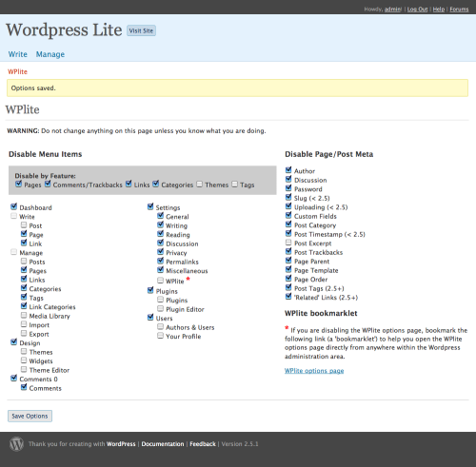Image resolution: width=476 pixels, height=467 pixels.
Task: Toggle the Plugin Editor checkbox
Action: (x=161, y=308)
